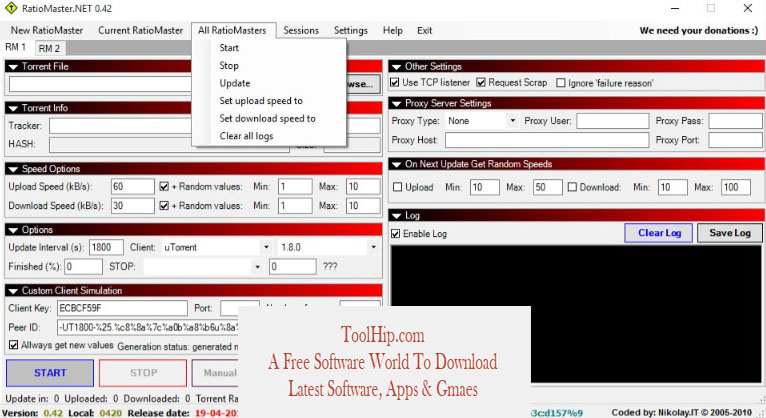Collapse the Torrent File section arrow
This screenshot has width=766, height=418.
click(x=13, y=67)
